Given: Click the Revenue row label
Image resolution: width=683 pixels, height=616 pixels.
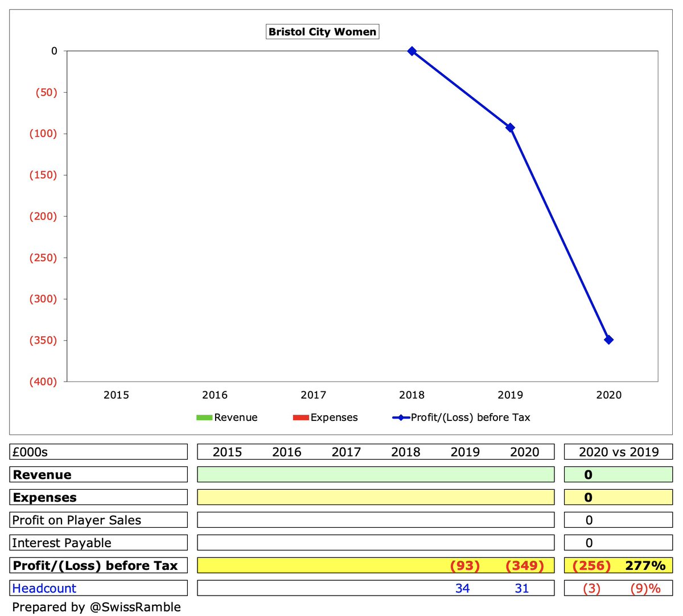Looking at the screenshot, I should 98,474.
